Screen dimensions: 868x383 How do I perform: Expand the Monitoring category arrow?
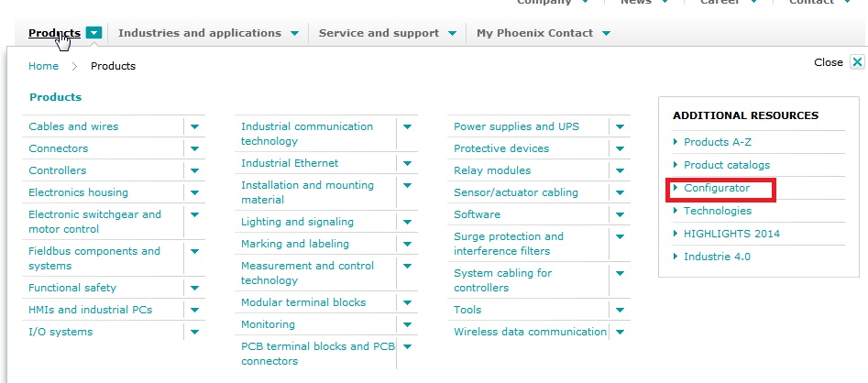click(x=408, y=324)
